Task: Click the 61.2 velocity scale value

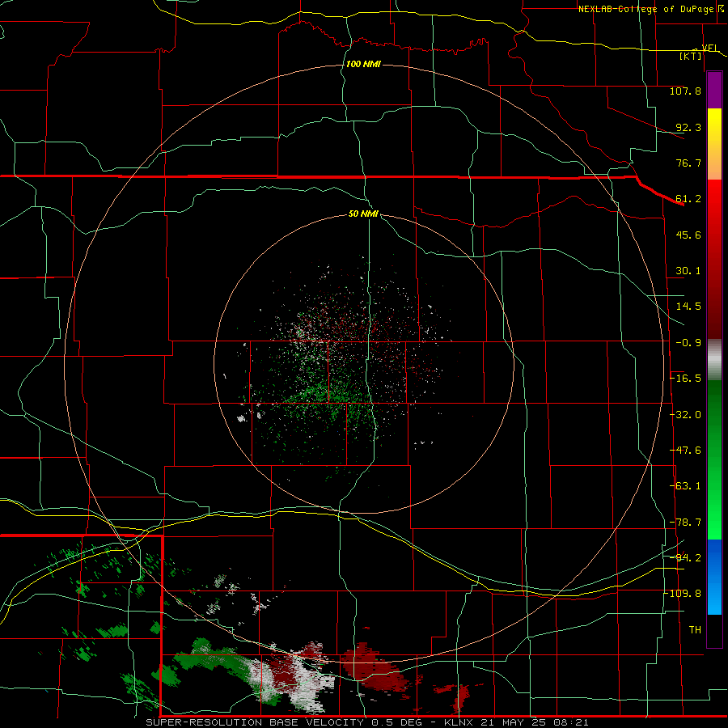Action: pos(688,199)
